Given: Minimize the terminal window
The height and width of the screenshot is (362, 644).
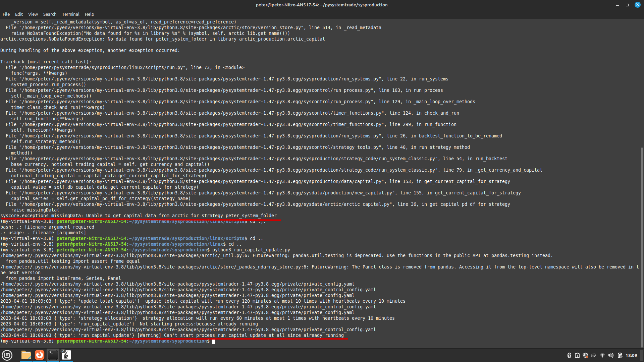Looking at the screenshot, I should click(x=617, y=5).
